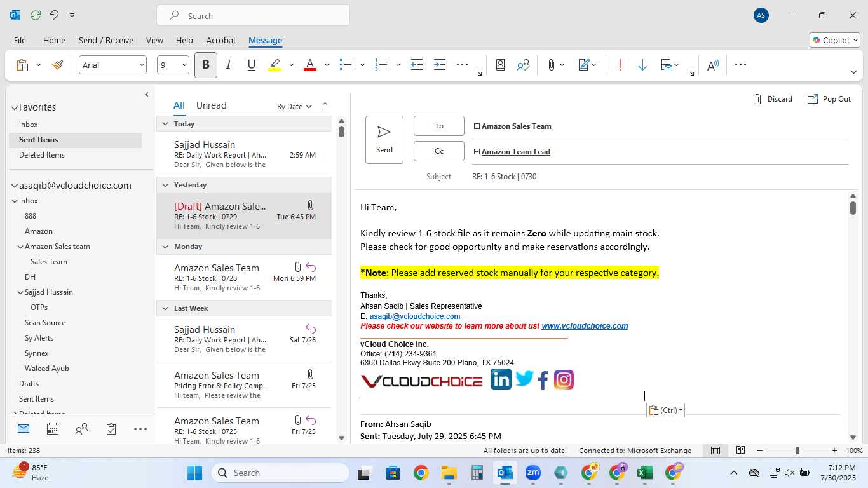Open the Copilot button
This screenshot has height=488, width=868.
tap(835, 40)
